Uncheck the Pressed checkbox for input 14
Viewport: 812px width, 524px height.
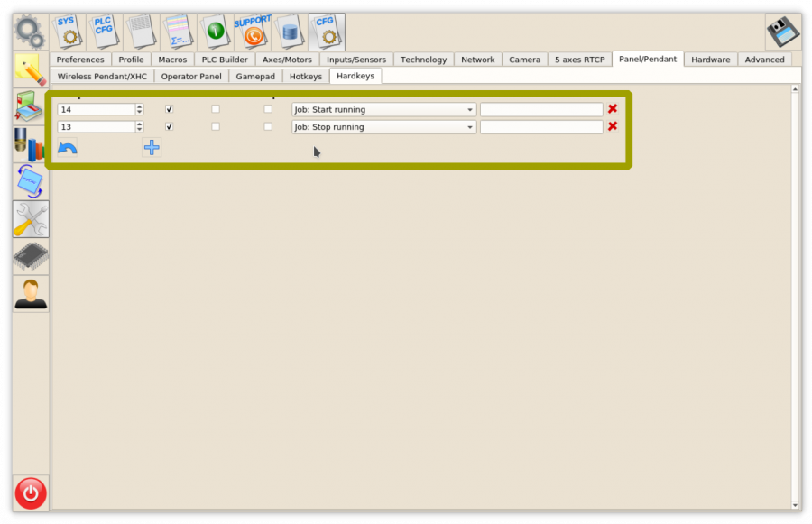(x=169, y=109)
